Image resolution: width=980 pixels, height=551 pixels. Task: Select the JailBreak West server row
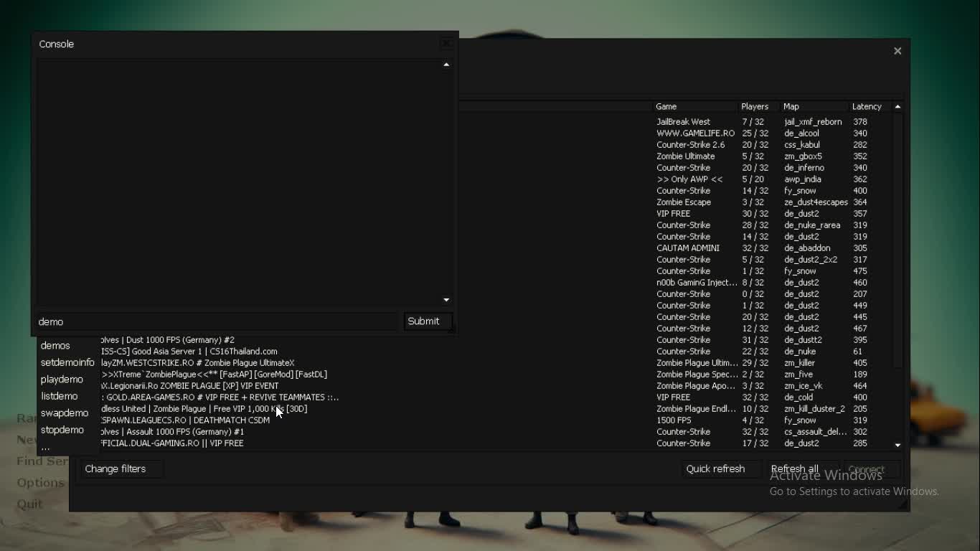pyautogui.click(x=675, y=122)
